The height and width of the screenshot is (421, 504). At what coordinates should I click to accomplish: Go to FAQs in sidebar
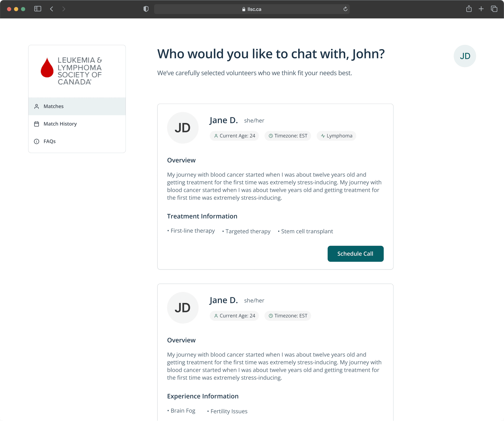coord(49,141)
